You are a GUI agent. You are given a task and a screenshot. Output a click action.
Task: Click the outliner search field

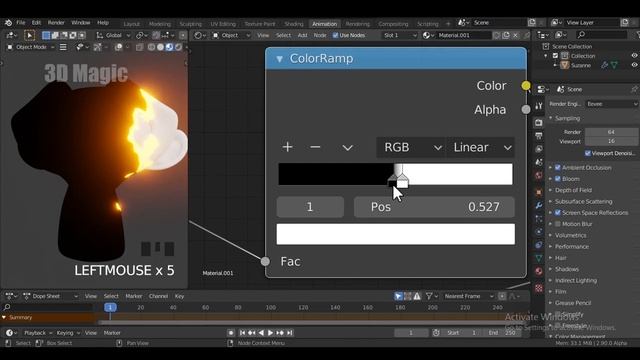tap(602, 35)
